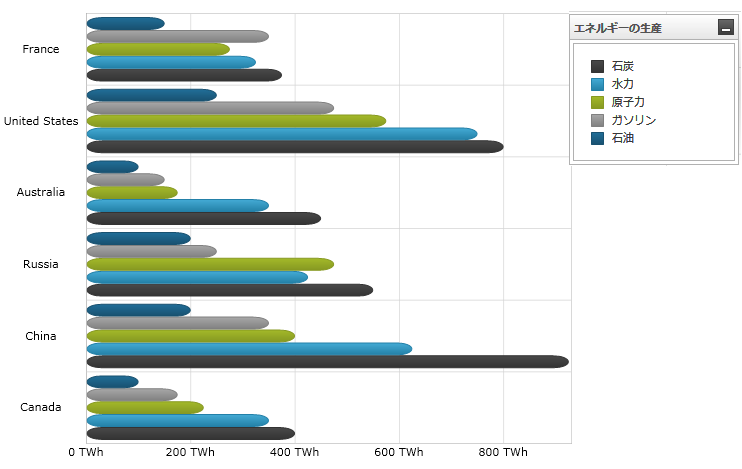This screenshot has height=469, width=742.
Task: Click Canada's dark coal bar
Action: [x=190, y=433]
